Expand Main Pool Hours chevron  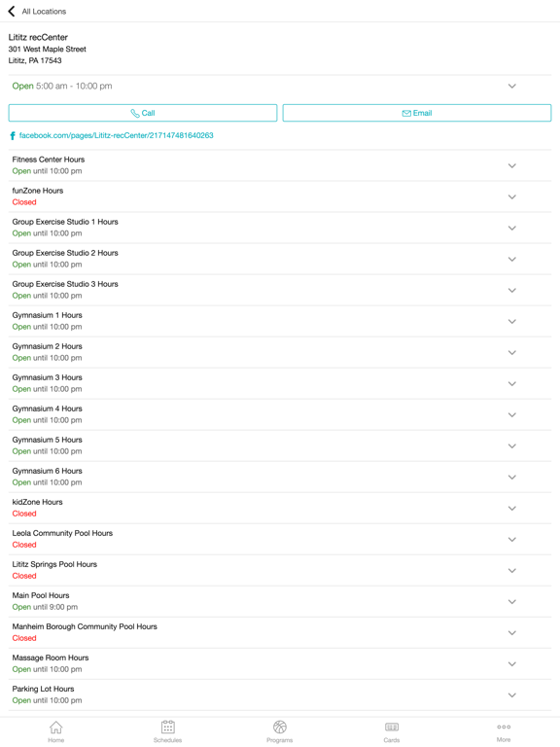point(512,602)
